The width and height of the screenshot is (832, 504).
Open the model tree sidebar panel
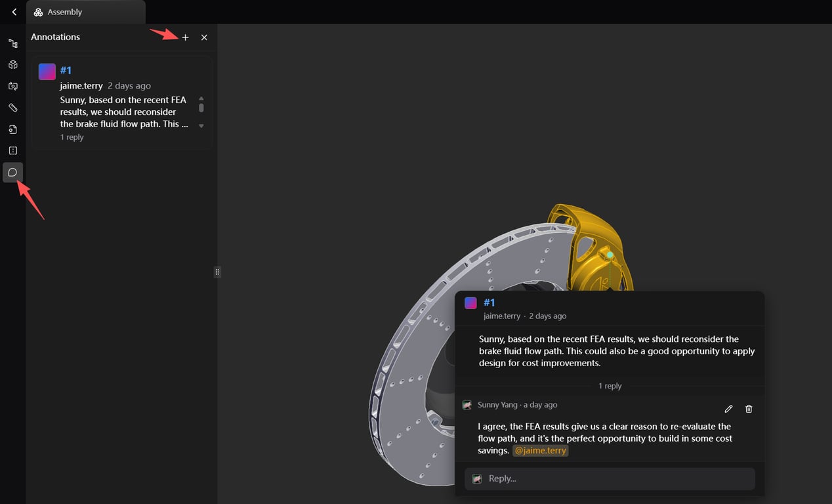click(x=12, y=43)
